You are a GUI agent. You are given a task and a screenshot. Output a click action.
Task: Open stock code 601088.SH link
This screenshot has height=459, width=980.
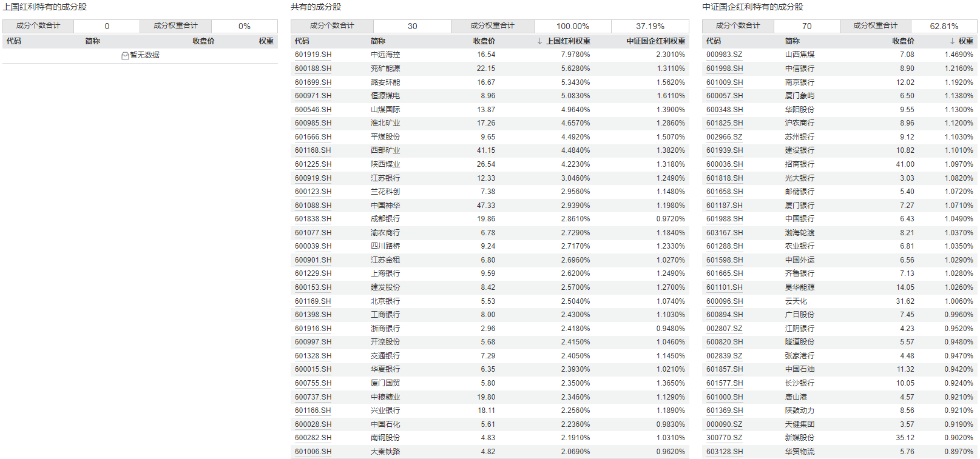tap(313, 206)
